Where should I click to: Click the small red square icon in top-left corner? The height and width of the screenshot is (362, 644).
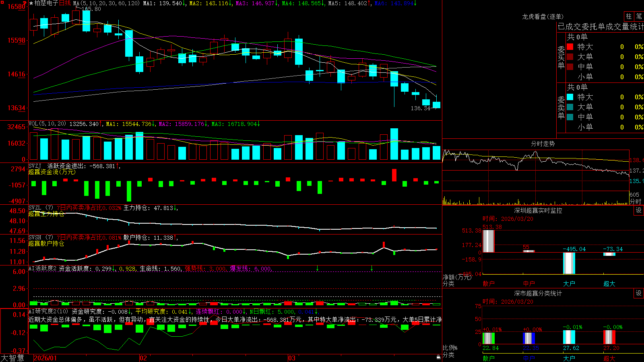tap(2, 2)
